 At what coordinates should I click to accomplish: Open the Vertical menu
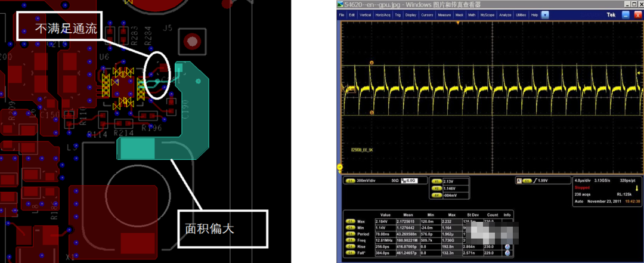click(365, 14)
